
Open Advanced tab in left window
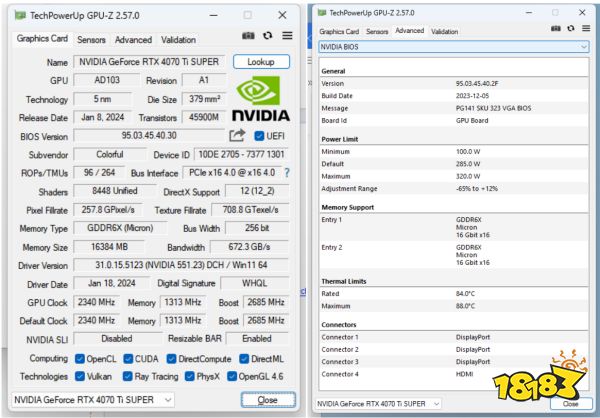click(133, 39)
